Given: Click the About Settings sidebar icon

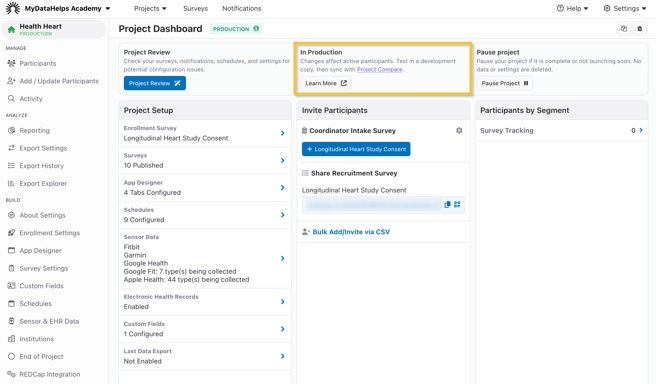Looking at the screenshot, I should [x=11, y=215].
